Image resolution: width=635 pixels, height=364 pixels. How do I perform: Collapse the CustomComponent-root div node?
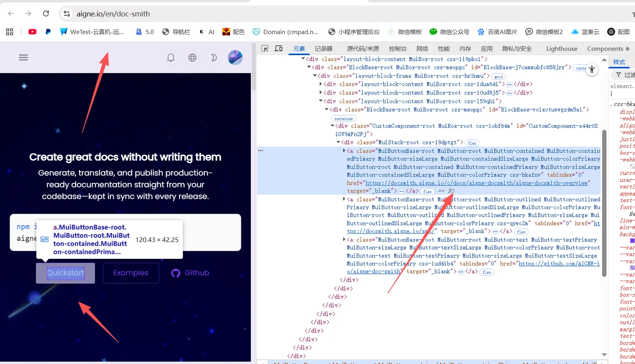(333, 126)
